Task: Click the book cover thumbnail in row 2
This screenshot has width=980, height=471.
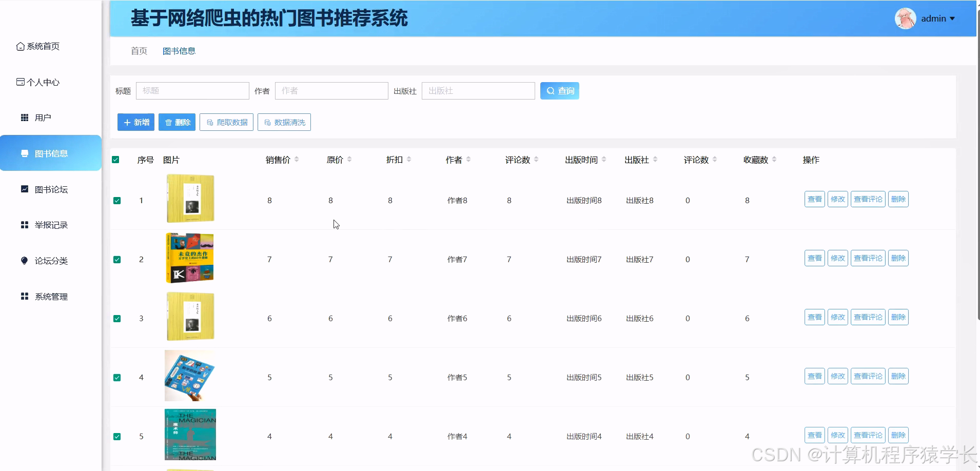Action: click(x=190, y=258)
